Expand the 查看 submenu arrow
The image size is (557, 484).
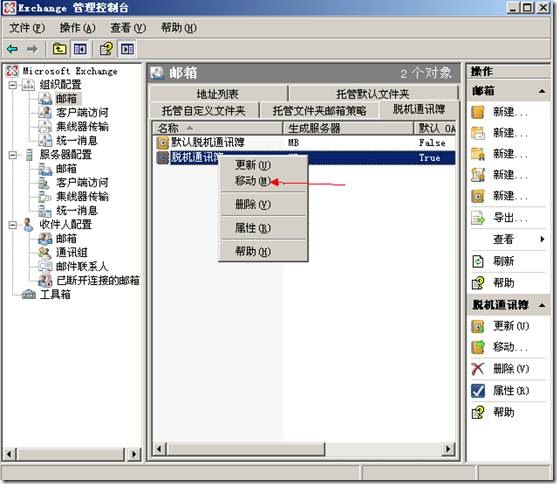542,239
